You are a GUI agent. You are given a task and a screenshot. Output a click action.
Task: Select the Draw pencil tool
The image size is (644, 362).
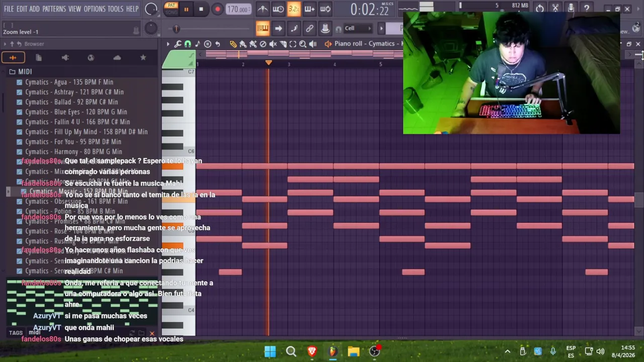point(233,44)
